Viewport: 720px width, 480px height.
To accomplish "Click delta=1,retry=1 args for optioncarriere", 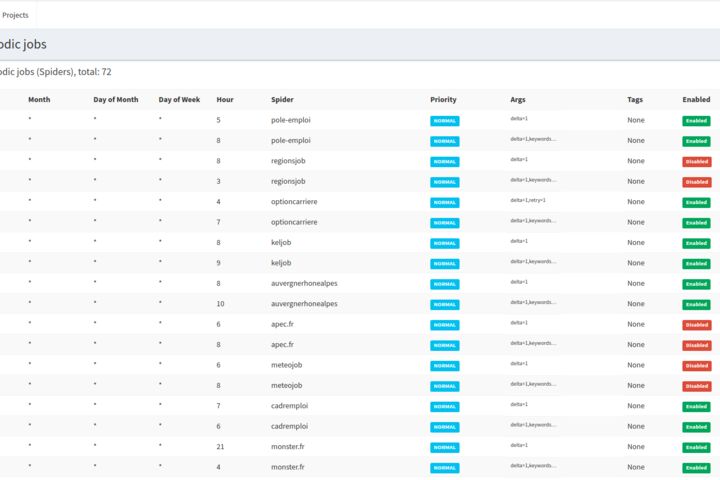I will 528,200.
